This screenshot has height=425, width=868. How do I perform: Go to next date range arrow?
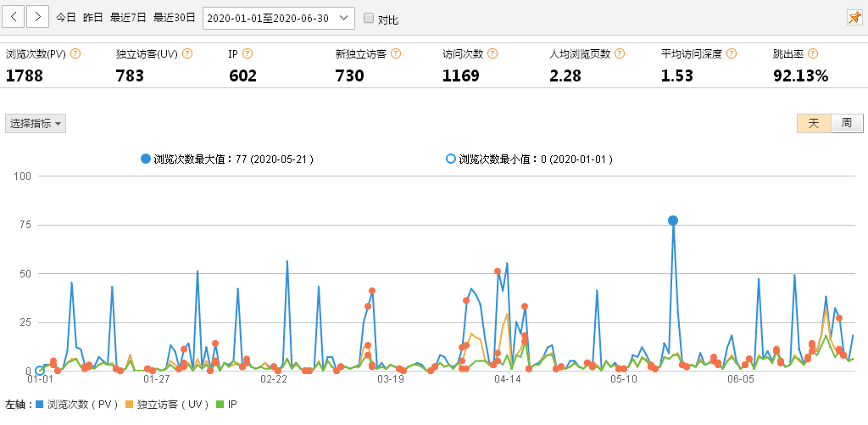point(37,17)
